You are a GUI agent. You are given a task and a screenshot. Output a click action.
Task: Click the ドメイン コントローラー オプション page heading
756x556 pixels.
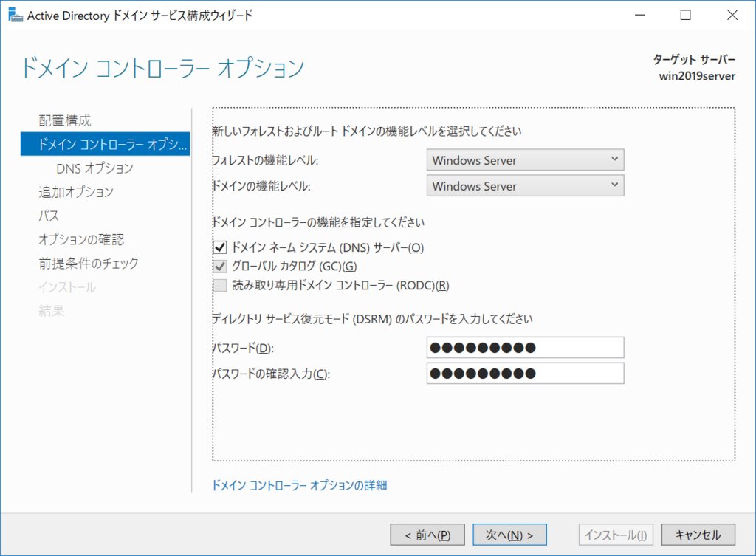coord(162,67)
